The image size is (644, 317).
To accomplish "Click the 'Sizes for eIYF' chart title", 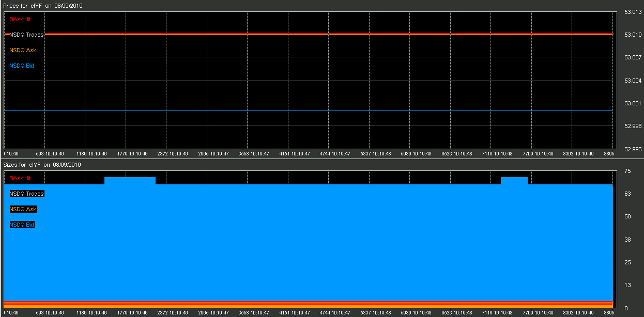I will (x=41, y=165).
